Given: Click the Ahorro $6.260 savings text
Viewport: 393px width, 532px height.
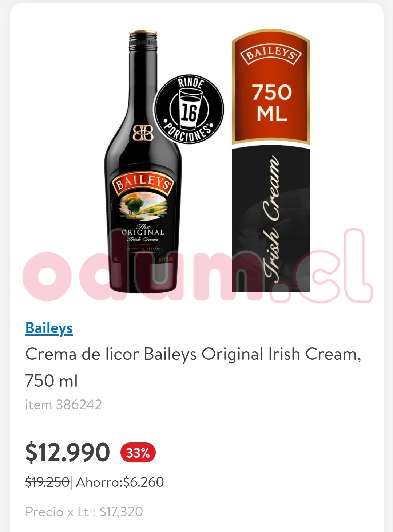Looking at the screenshot, I should (x=120, y=482).
